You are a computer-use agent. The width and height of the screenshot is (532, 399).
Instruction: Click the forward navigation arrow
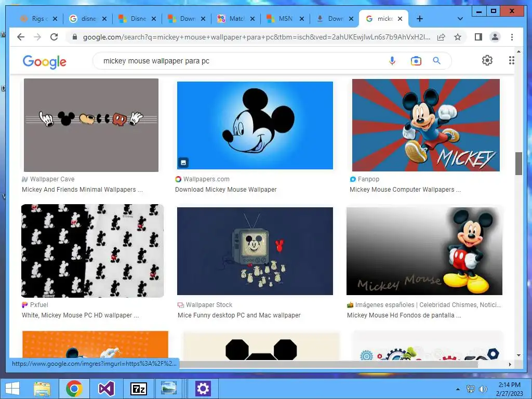37,37
